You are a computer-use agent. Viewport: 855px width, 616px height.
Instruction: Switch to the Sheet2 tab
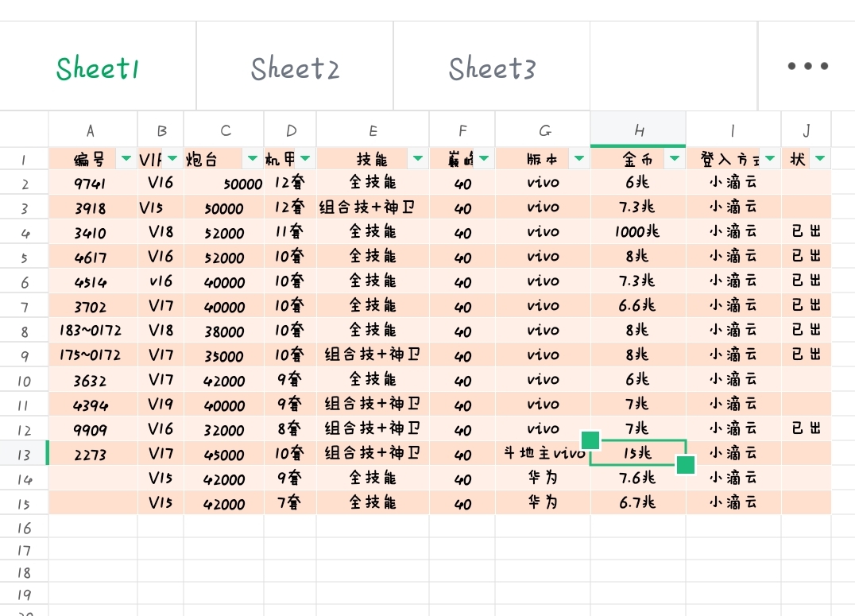295,68
